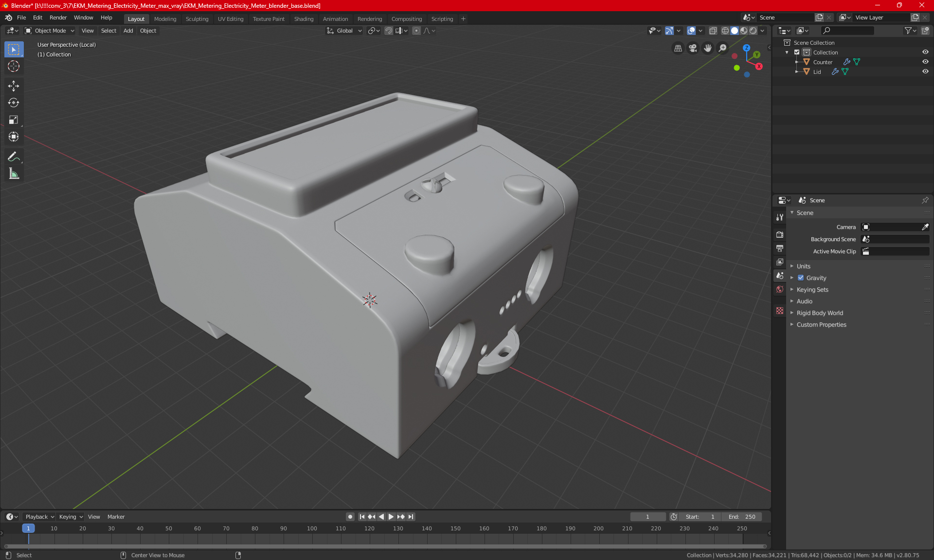Select the 3D Cursor tool

14,66
